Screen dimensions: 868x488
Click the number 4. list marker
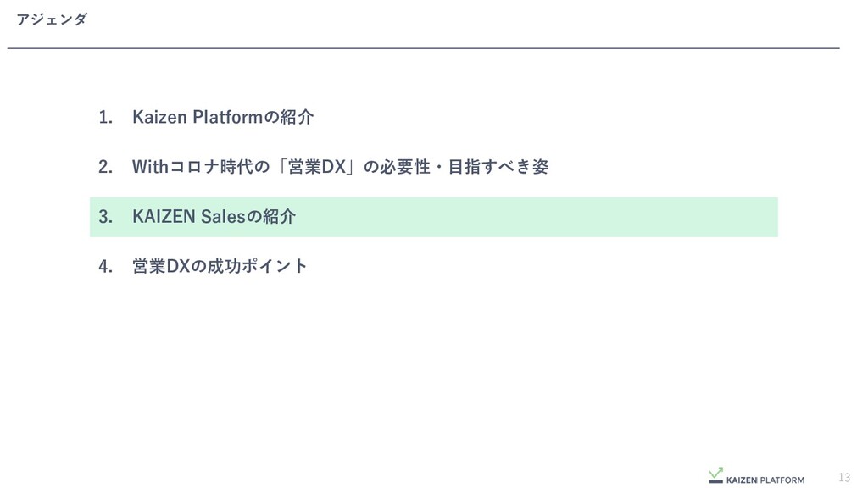pos(105,267)
